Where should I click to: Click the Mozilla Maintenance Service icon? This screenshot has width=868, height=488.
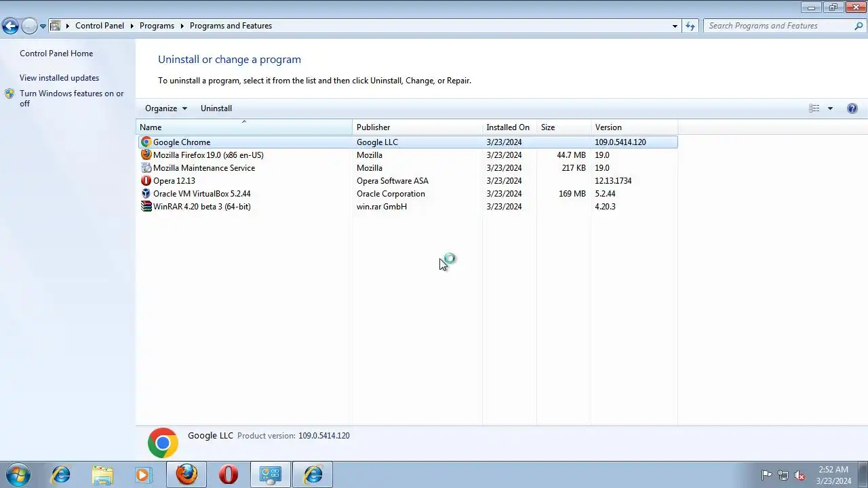point(146,168)
